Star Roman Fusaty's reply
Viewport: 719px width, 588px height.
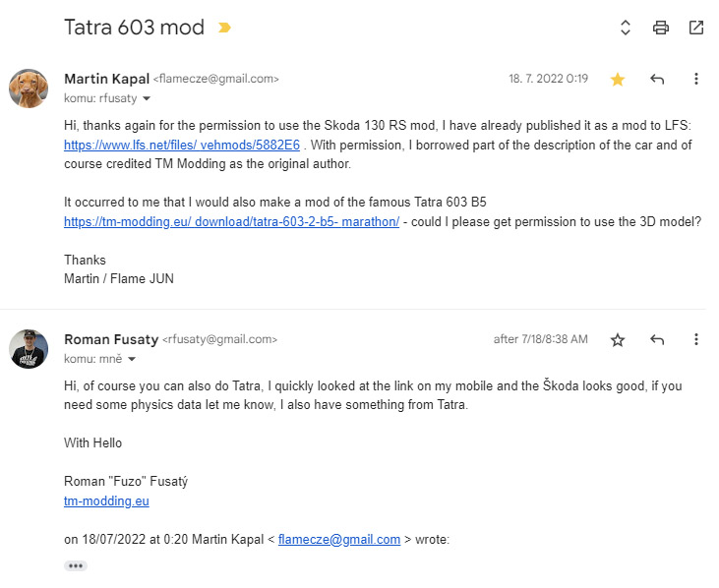coord(618,339)
